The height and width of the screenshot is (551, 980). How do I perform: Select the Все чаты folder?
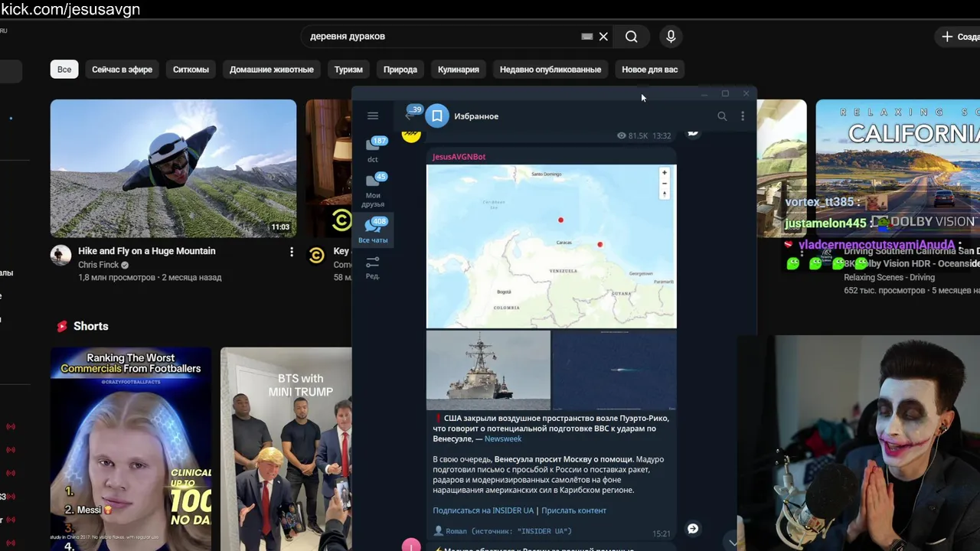[x=373, y=230]
